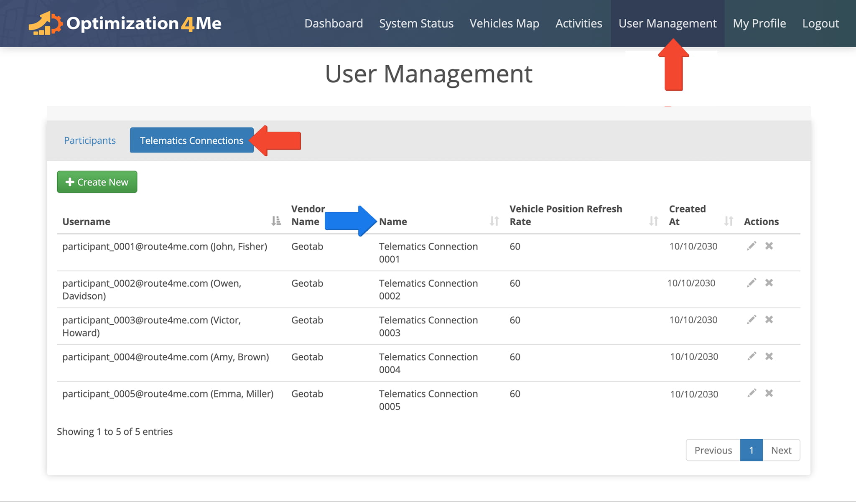Click Geotab vendor in Emma Miller row
The image size is (856, 504).
click(307, 394)
